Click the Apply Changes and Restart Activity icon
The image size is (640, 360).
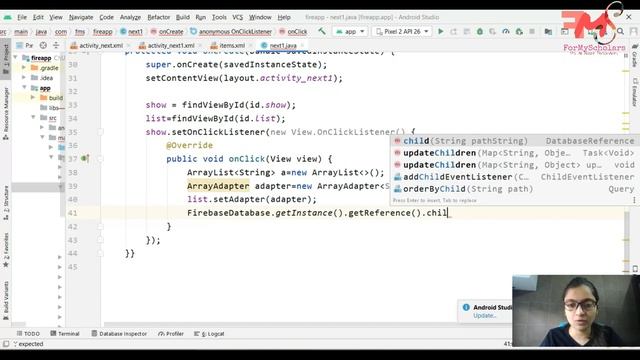(453, 31)
